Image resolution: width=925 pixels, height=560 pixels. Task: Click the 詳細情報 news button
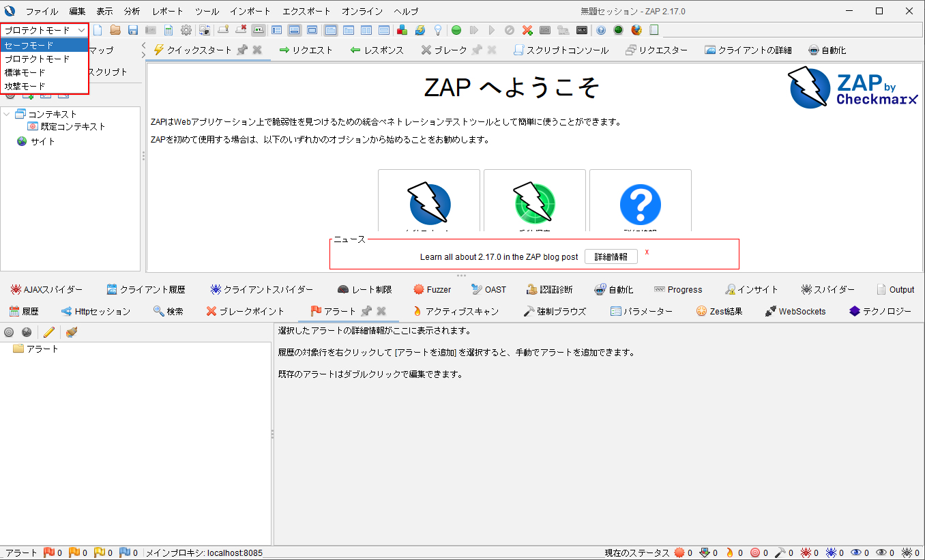[x=611, y=256]
